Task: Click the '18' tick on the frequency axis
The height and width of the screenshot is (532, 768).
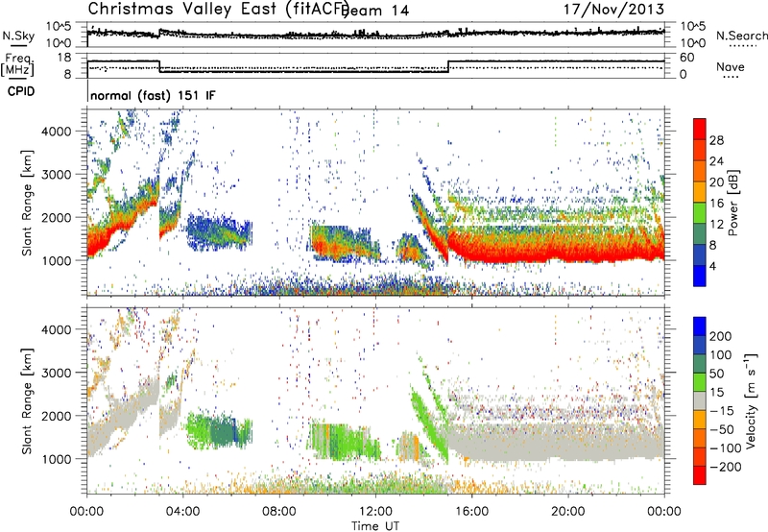Action: click(x=64, y=58)
